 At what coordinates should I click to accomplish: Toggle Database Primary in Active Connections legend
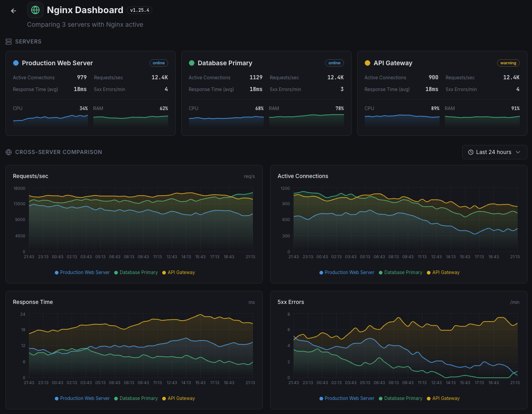pyautogui.click(x=401, y=272)
